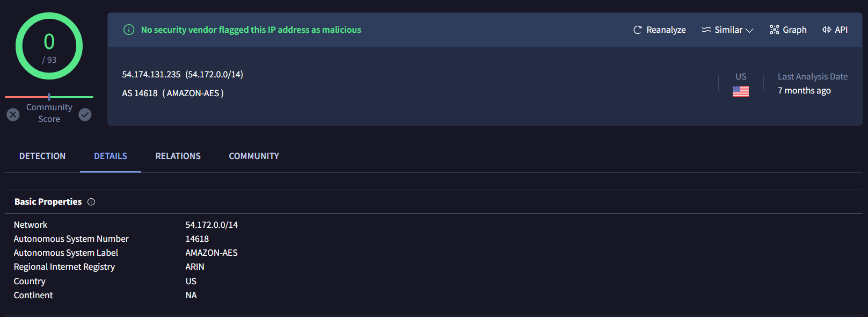The image size is (868, 317).
Task: Click the 54.172.0.0/14 network value
Action: (x=211, y=225)
